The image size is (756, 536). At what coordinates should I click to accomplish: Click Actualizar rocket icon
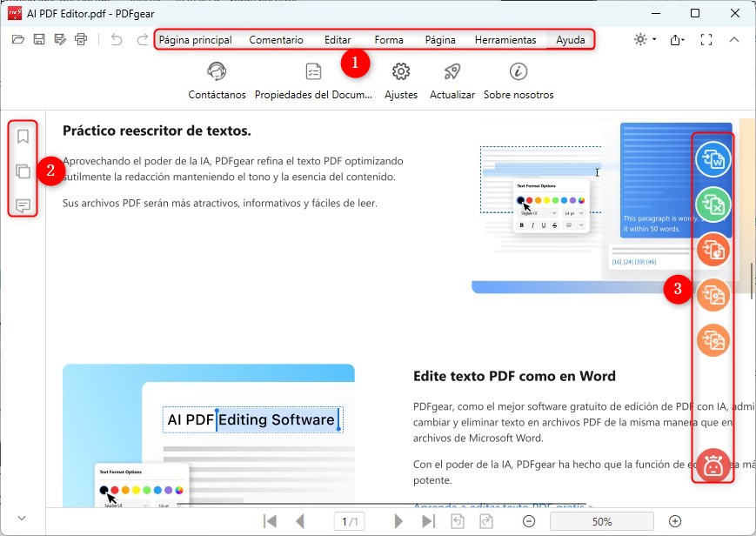452,81
